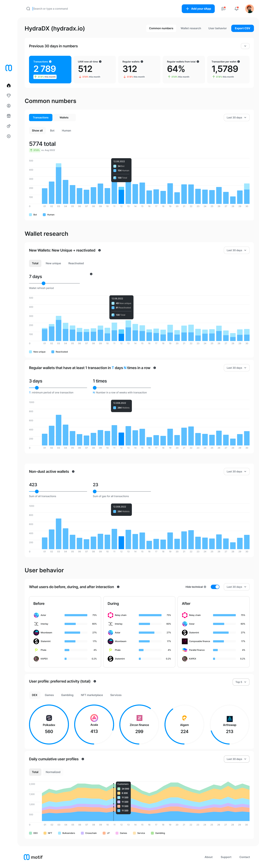This screenshot has width=259, height=868.
Task: Switch to the Wallets tab in Common numbers
Action: click(64, 118)
